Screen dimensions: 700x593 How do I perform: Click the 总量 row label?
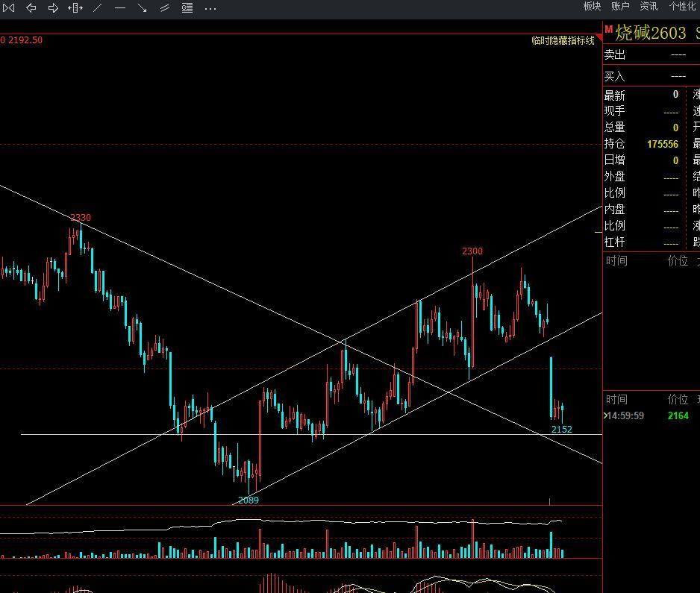tap(614, 128)
